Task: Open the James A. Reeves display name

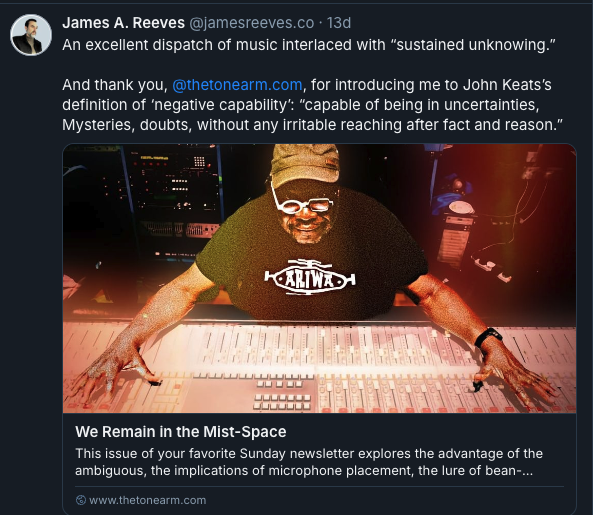Action: coord(123,23)
